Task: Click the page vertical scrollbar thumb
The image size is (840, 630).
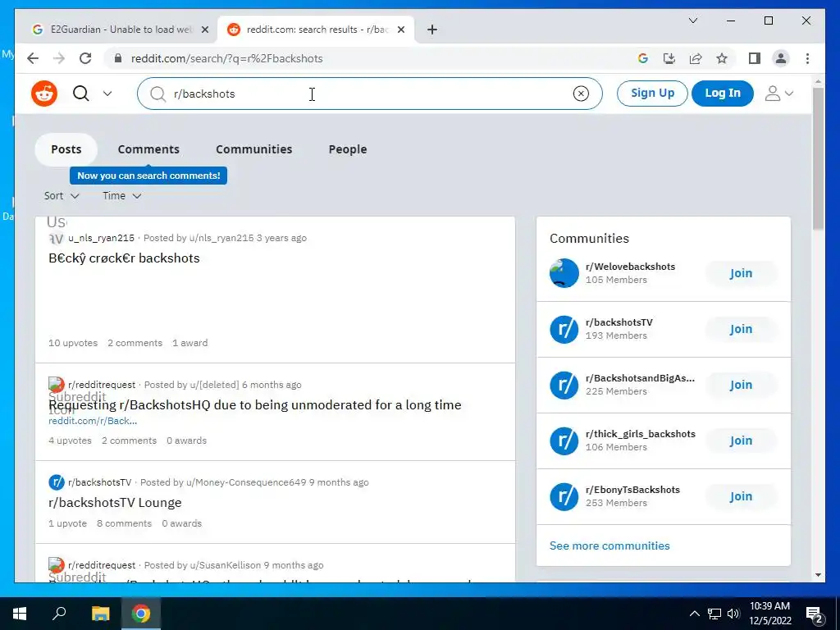Action: point(818,158)
